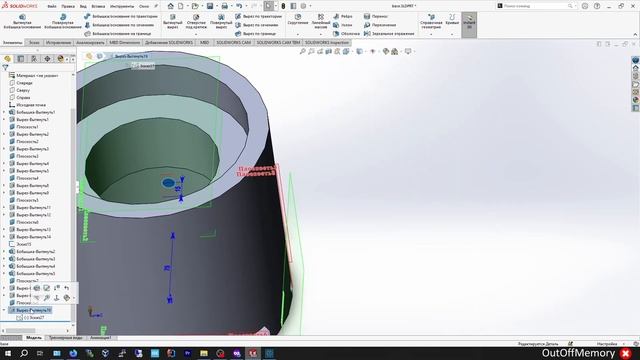Select Lofted Cut (Вырез по сечениям)
This screenshot has width=640, height=360.
257,25
